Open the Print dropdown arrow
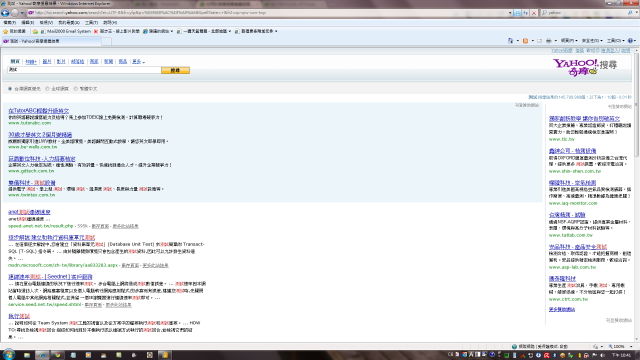640x360 pixels. click(555, 41)
